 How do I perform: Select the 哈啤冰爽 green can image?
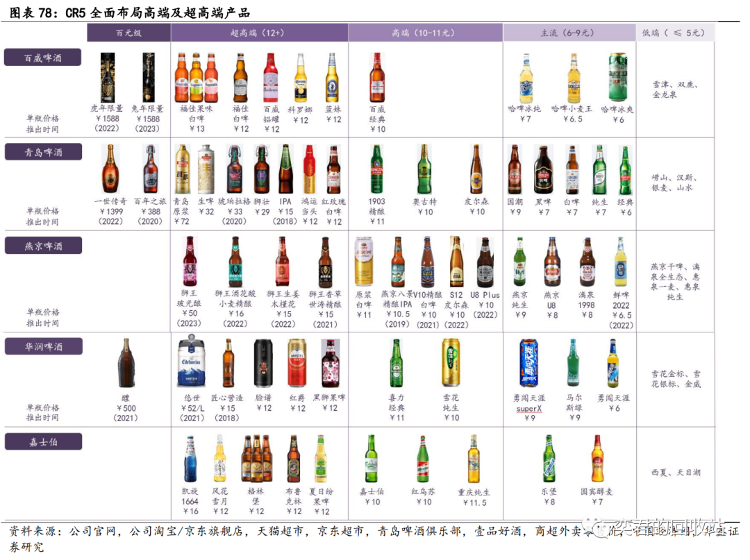point(617,78)
